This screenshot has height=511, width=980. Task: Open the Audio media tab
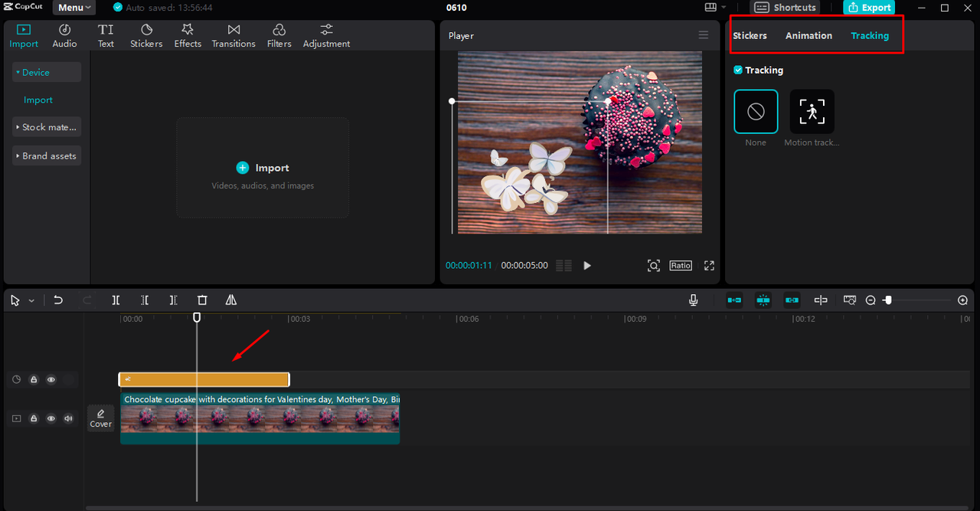(64, 36)
